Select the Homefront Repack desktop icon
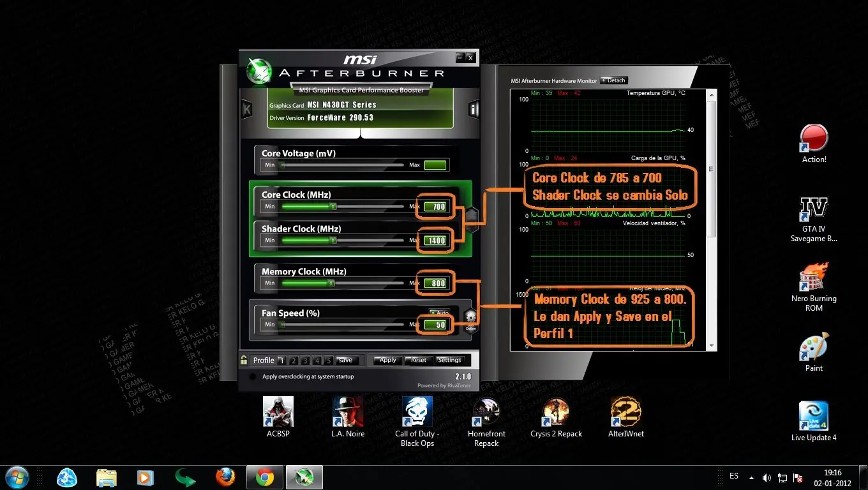Viewport: 868px width, 490px height. pos(486,422)
